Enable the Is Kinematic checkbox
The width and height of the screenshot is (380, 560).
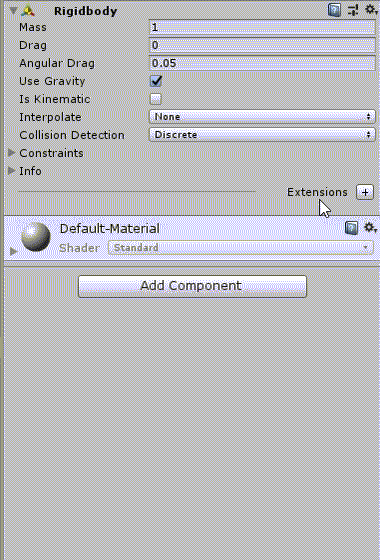click(x=156, y=99)
